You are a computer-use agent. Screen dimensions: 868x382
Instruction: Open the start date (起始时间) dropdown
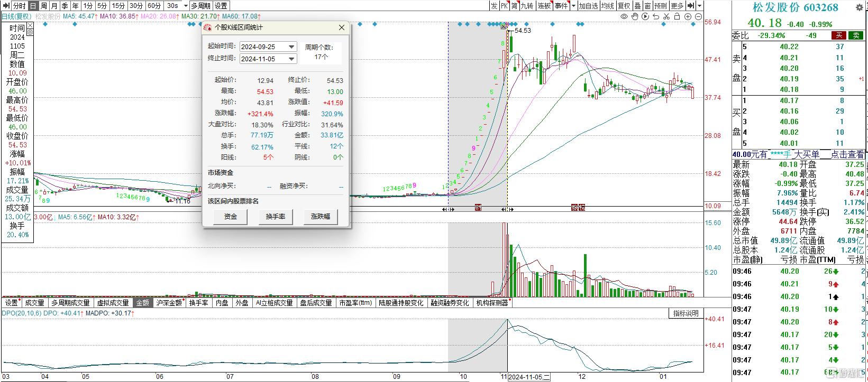tap(291, 47)
